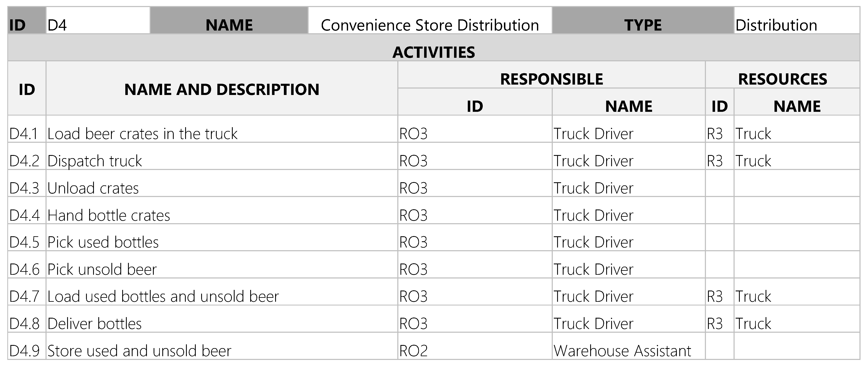Viewport: 868px width, 367px height.
Task: Click the RESOURCES column group header
Action: tap(782, 79)
